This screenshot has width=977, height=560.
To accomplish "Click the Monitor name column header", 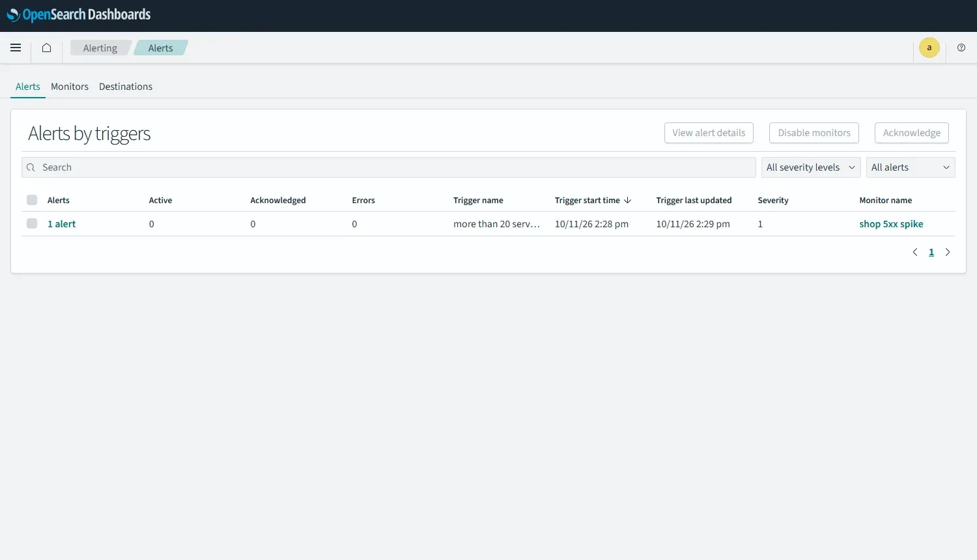I will click(x=885, y=200).
